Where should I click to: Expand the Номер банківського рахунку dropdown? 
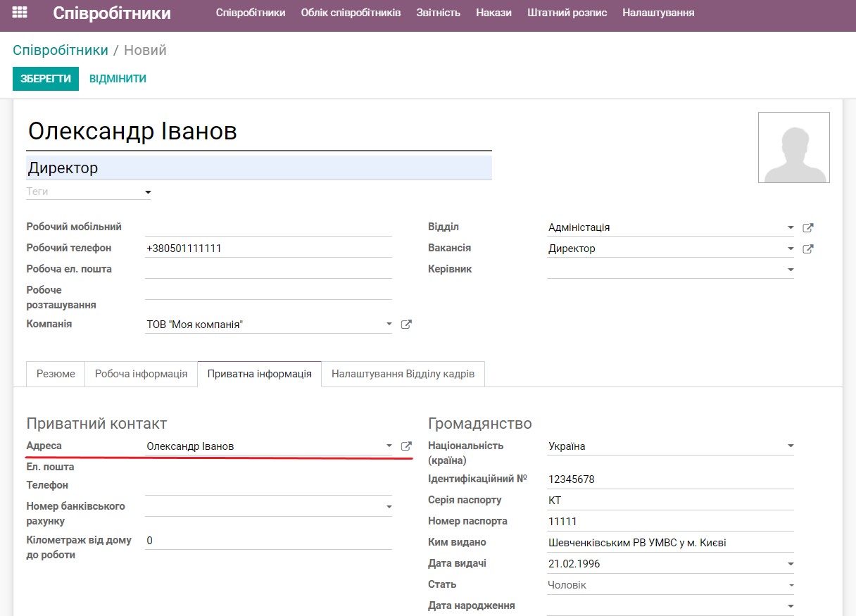(x=388, y=505)
